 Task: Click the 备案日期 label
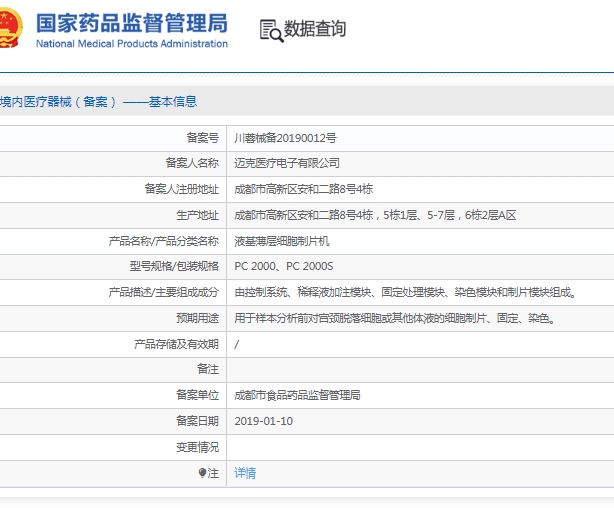point(197,421)
